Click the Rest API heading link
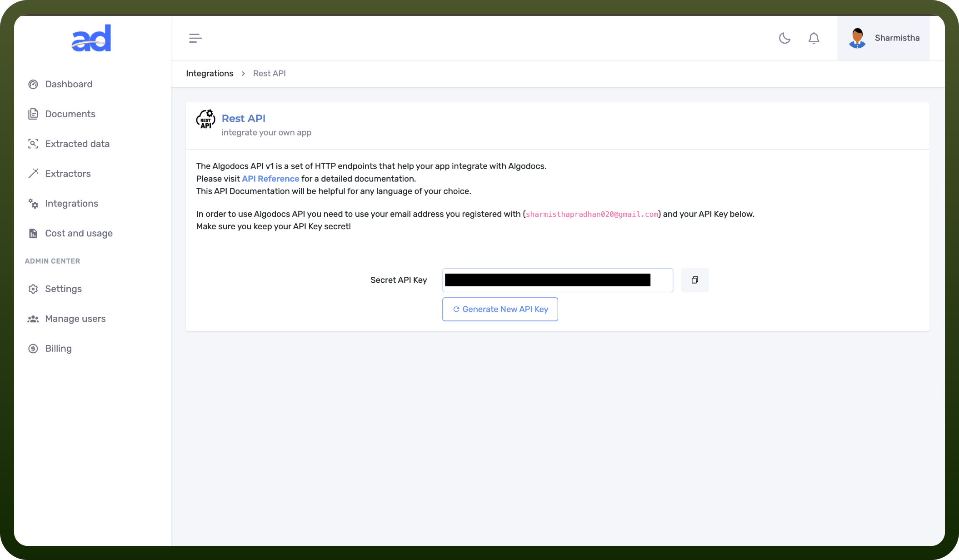 [x=243, y=119]
